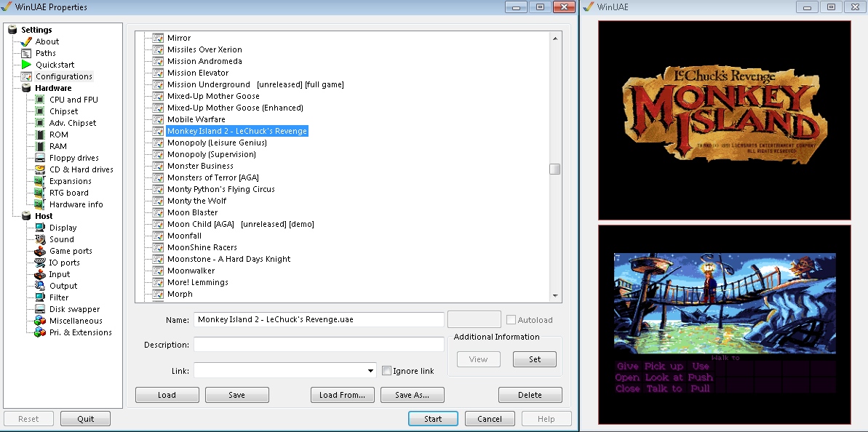This screenshot has width=868, height=432.
Task: Click the gameplay bridge screenshot in WinUAE window
Action: (725, 324)
